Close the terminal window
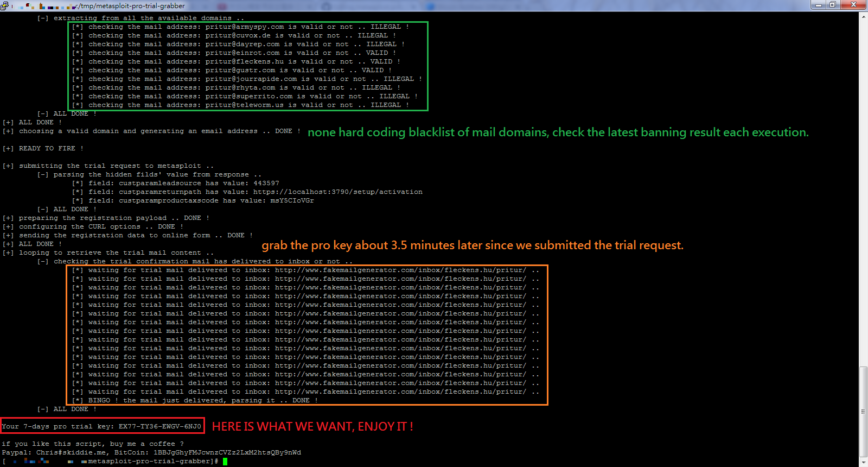Viewport: 868px width, 467px height. (x=854, y=5)
